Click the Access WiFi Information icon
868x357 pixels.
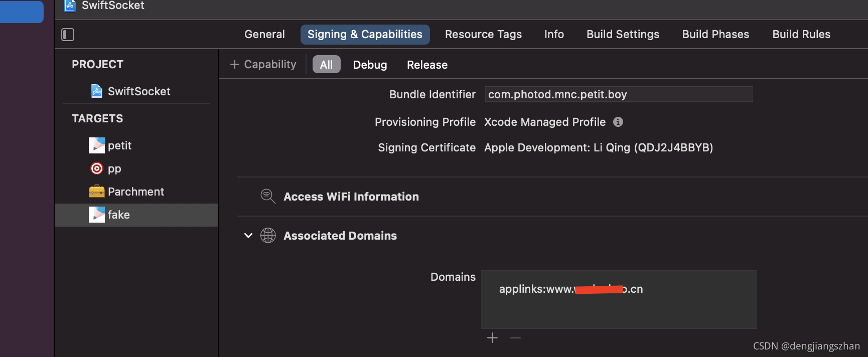(268, 196)
